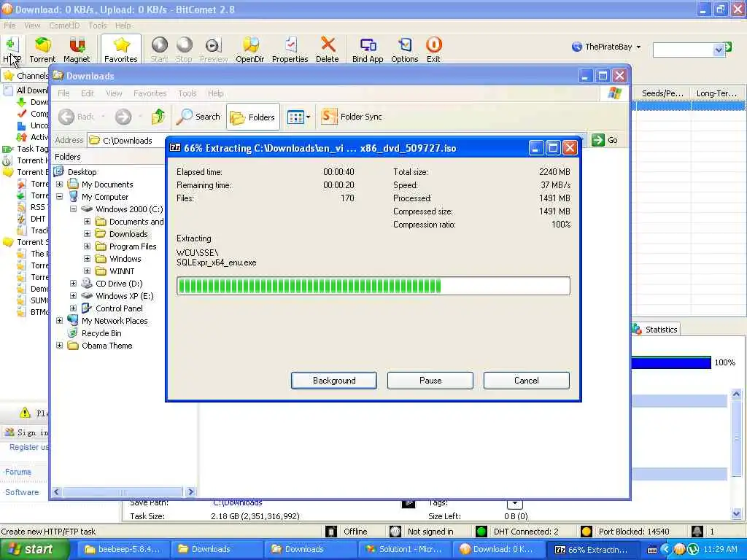The image size is (747, 560).
Task: Click the OpenDir toolbar icon
Action: 250,50
